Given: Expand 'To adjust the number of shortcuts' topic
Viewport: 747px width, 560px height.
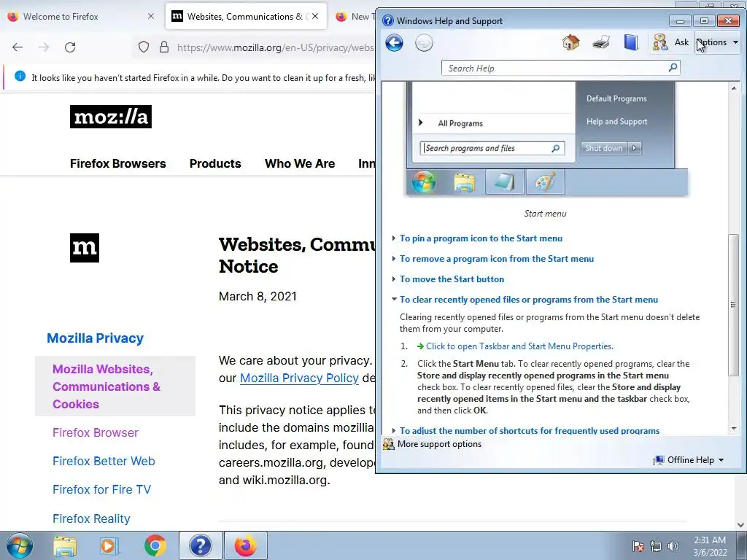Looking at the screenshot, I should [530, 430].
